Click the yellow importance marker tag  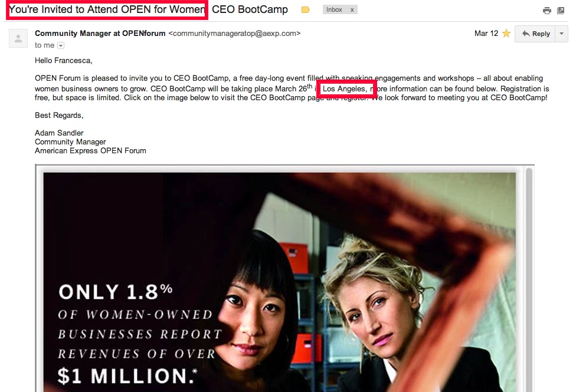pos(305,10)
